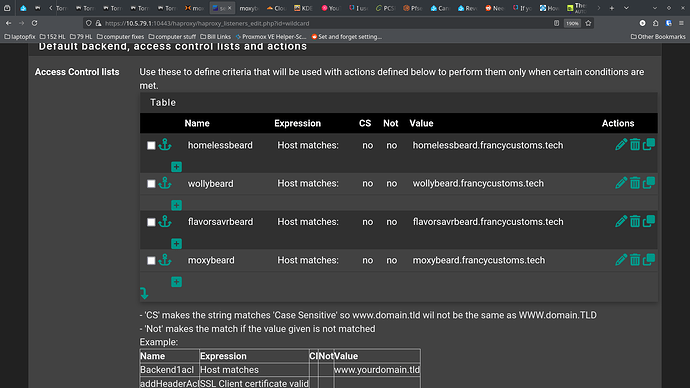Tick the flavorsavrbeard row checkbox

pos(151,222)
